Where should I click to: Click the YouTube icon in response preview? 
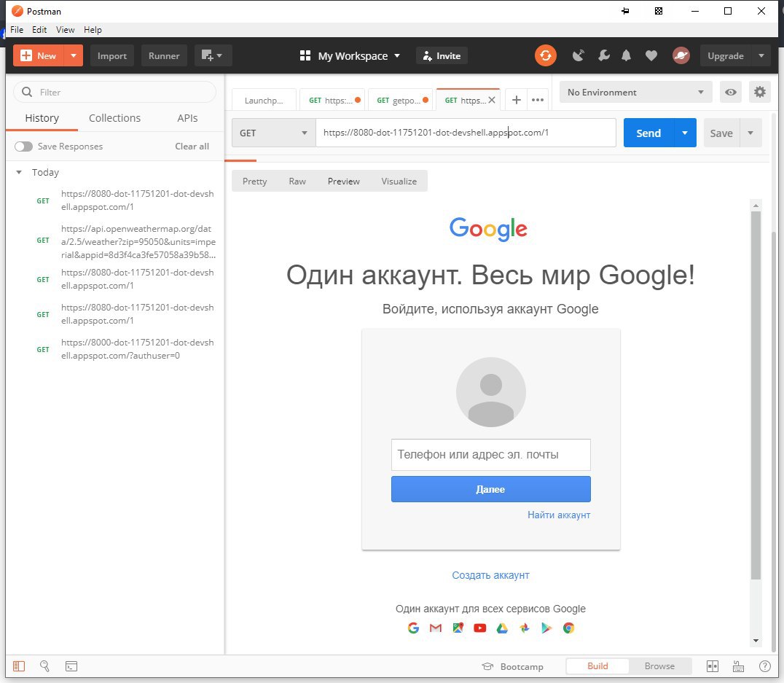coord(480,628)
